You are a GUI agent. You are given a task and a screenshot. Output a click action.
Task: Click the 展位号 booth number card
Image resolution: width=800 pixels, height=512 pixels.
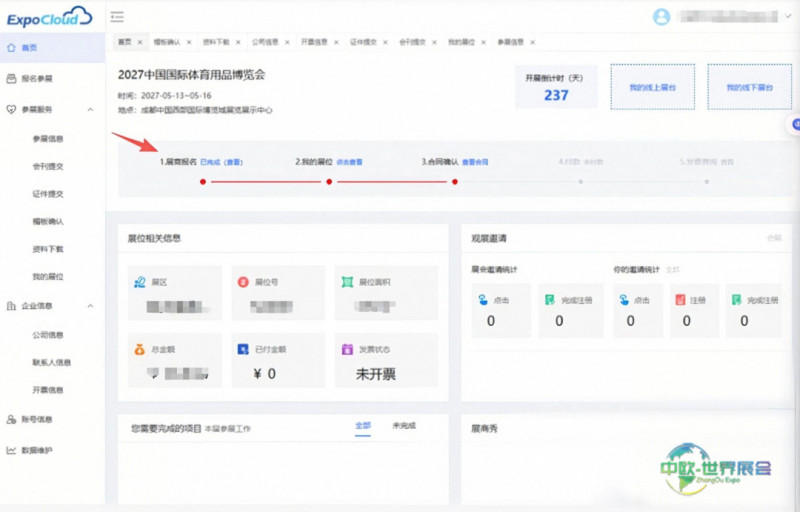(278, 293)
